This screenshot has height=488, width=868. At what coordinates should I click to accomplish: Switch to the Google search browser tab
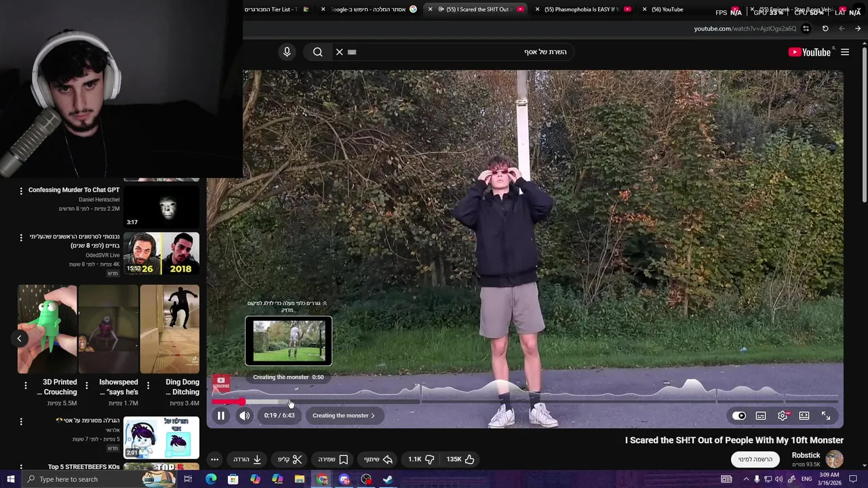point(371,9)
